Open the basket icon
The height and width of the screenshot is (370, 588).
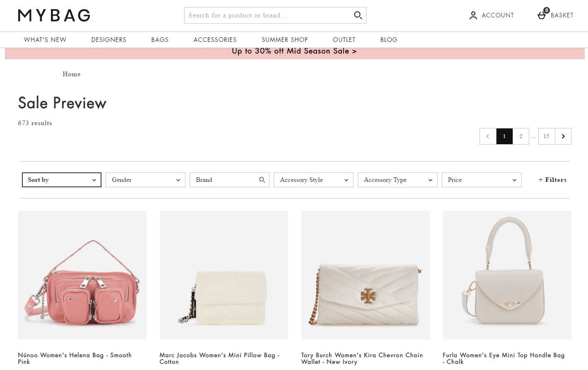[x=542, y=15]
